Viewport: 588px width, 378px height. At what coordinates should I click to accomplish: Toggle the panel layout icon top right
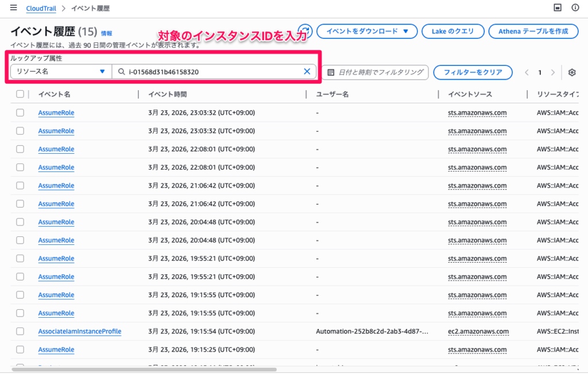click(x=556, y=8)
